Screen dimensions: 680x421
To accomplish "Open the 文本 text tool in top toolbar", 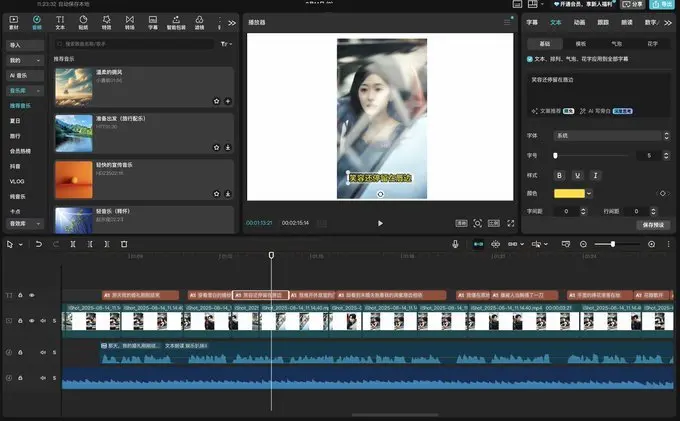I will [60, 23].
